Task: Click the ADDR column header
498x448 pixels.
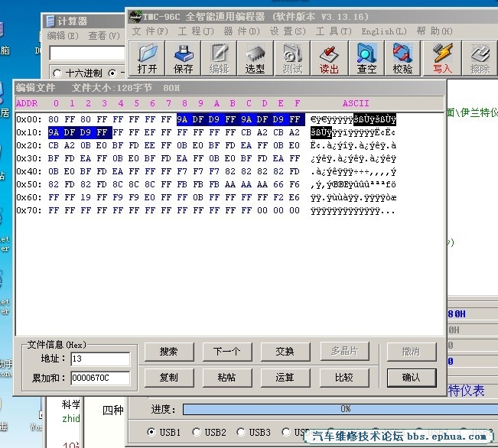Action: (x=27, y=103)
